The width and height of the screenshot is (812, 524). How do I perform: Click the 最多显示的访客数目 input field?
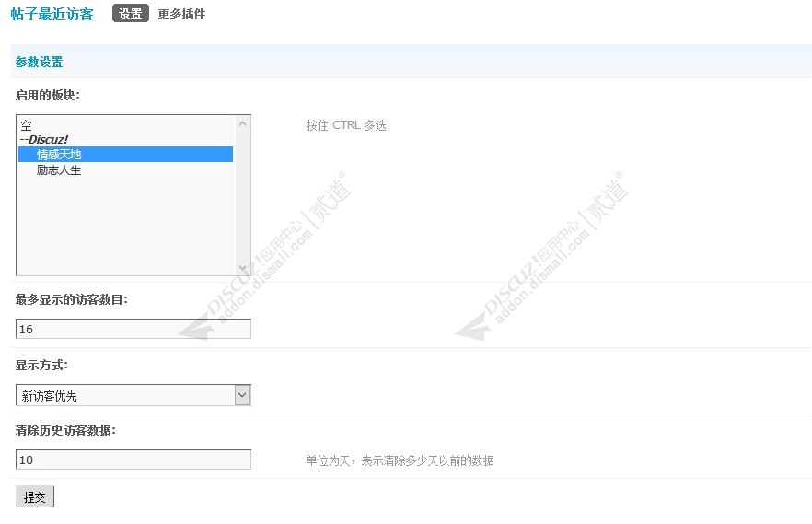(x=133, y=329)
